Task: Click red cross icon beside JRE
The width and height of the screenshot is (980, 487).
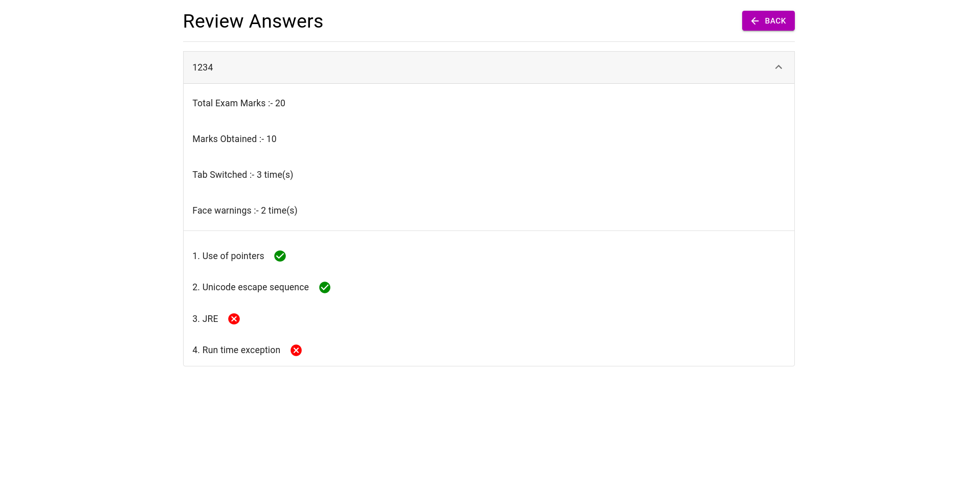Action: [234, 319]
